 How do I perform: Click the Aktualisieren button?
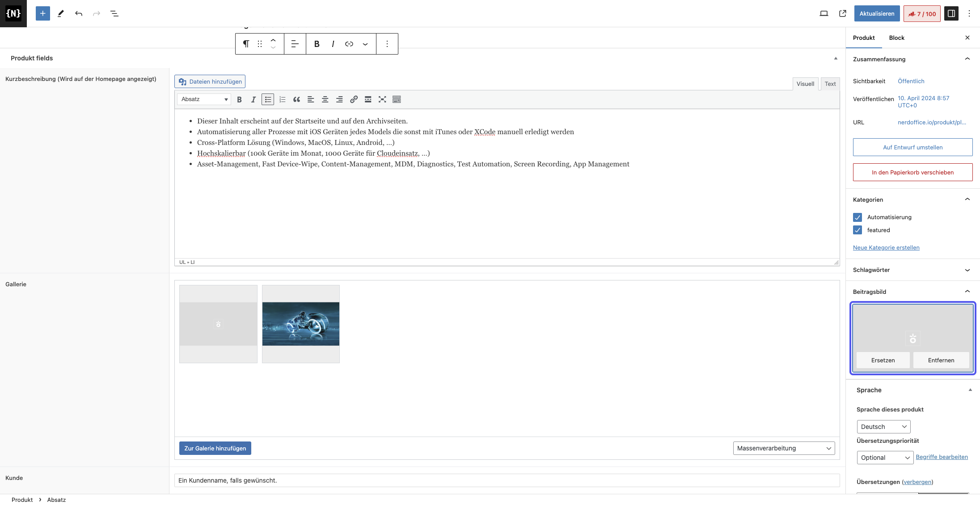(x=877, y=13)
